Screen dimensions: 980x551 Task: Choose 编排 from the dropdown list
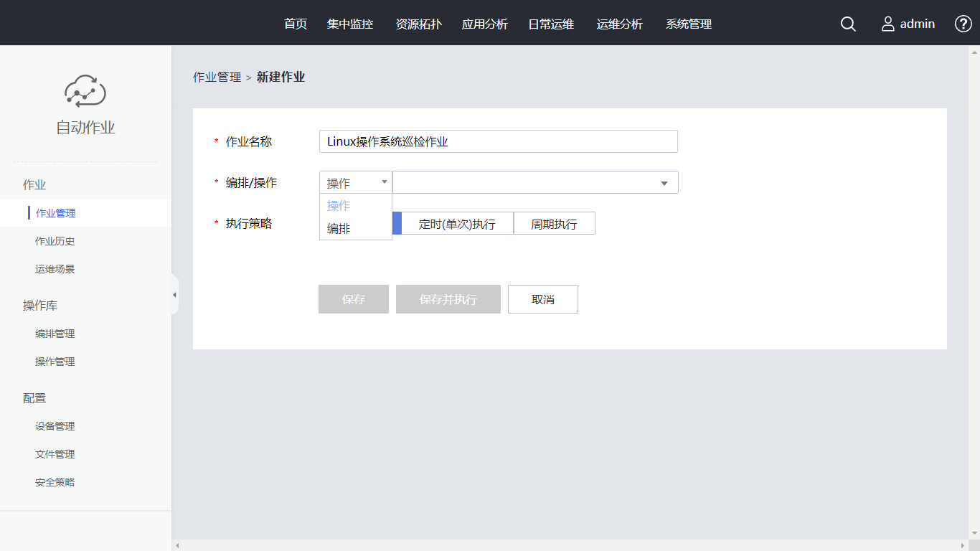click(x=339, y=229)
